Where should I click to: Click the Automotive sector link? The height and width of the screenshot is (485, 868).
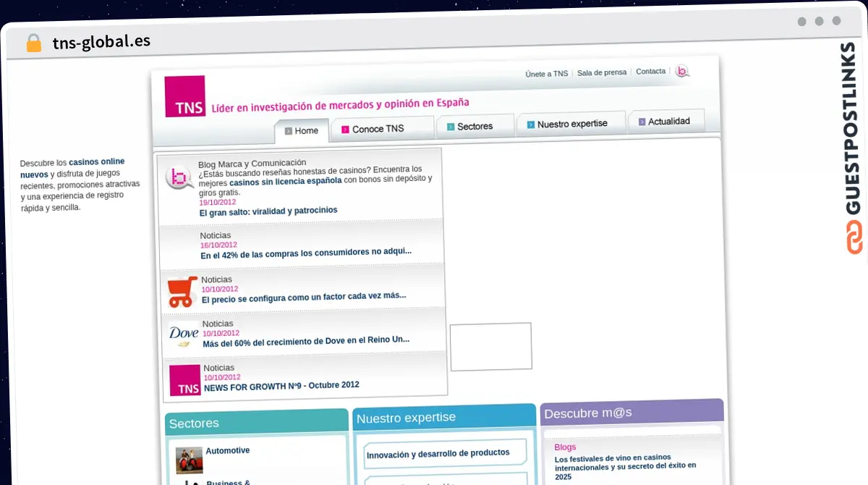click(x=228, y=450)
